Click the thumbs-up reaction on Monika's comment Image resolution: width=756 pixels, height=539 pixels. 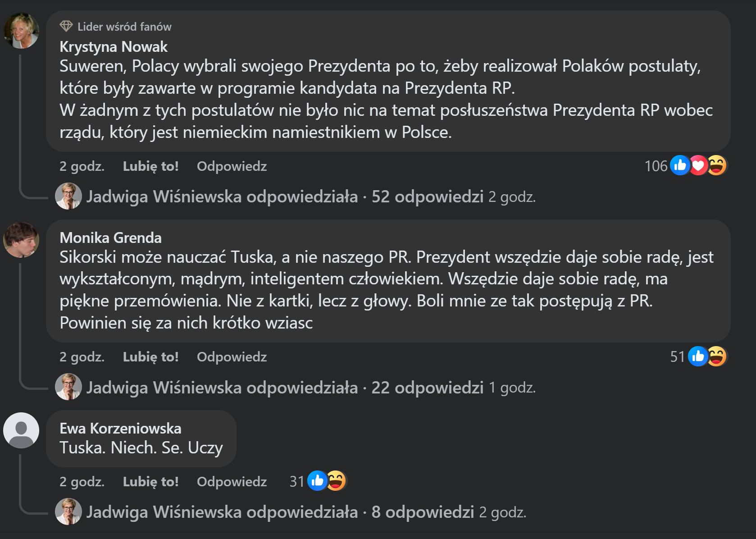point(698,356)
